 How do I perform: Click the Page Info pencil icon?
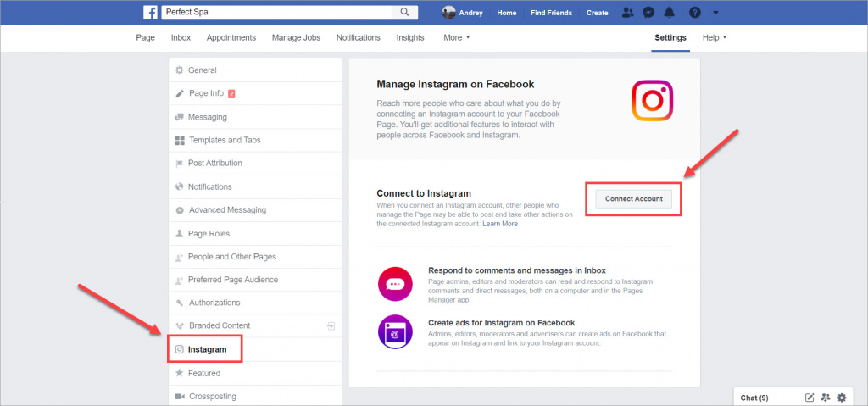[180, 93]
